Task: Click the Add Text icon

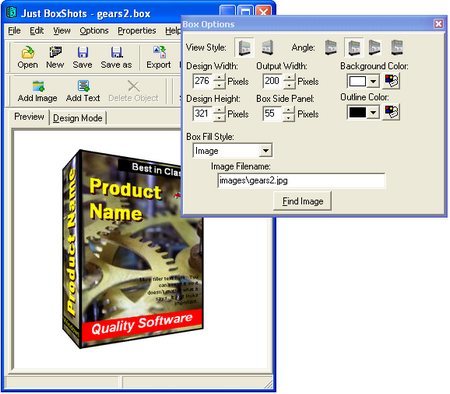Action: [83, 86]
